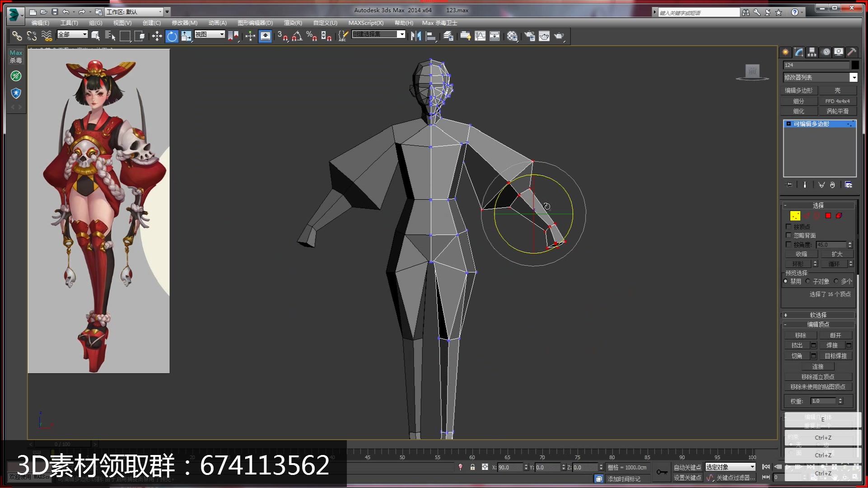Activate the Select and Move tool
Viewport: 868px width, 488px height.
click(x=157, y=36)
